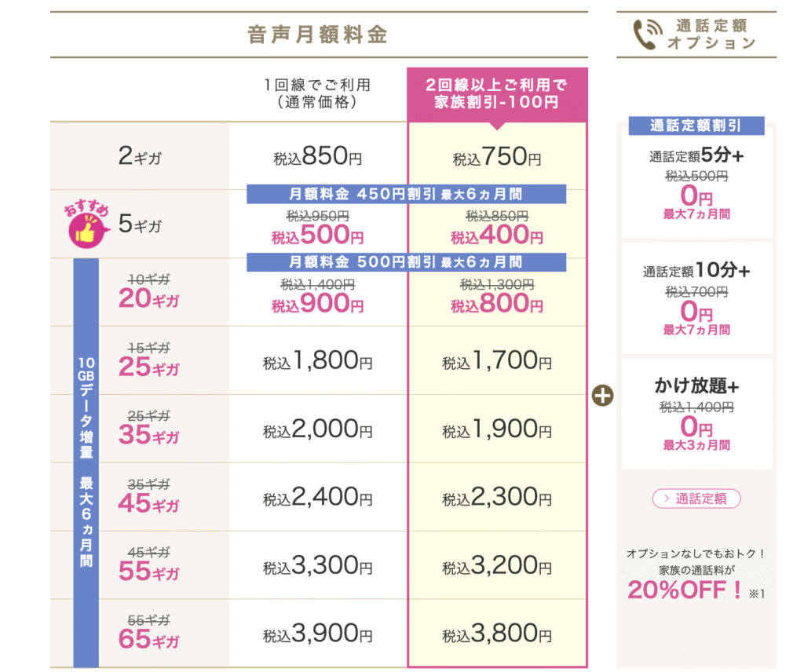Click the 月額料金 500円割引 blue banner

(x=406, y=262)
